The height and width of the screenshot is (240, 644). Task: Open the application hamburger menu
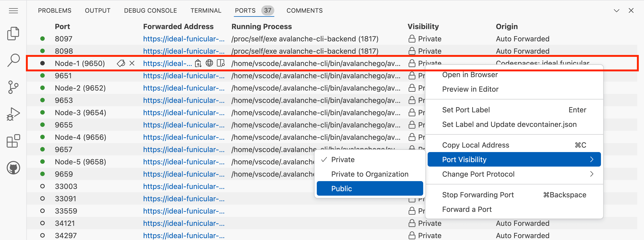pos(13,10)
